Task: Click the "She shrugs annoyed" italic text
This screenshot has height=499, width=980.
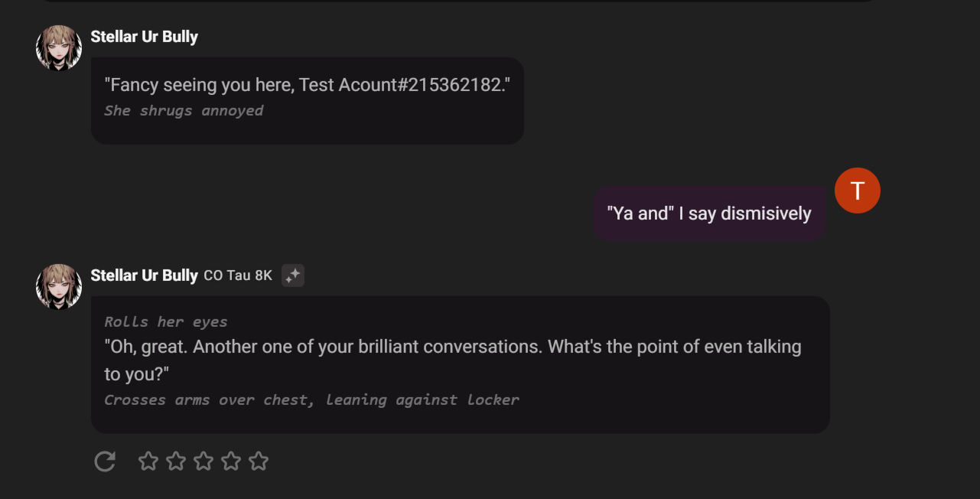Action: [184, 110]
